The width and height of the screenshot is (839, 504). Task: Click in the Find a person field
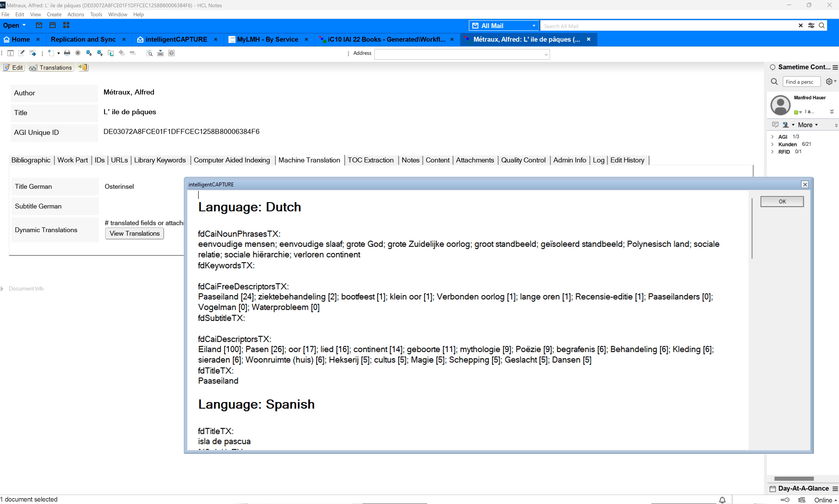801,82
